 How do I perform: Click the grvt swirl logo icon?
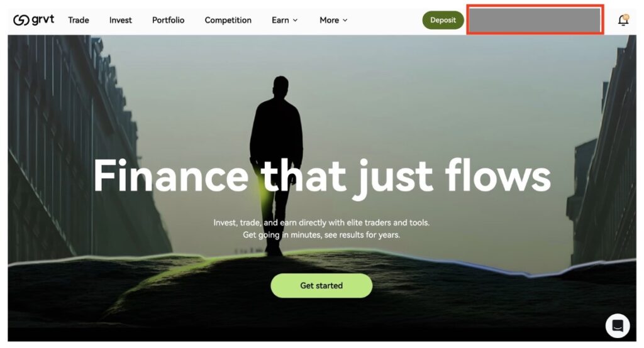click(x=21, y=20)
